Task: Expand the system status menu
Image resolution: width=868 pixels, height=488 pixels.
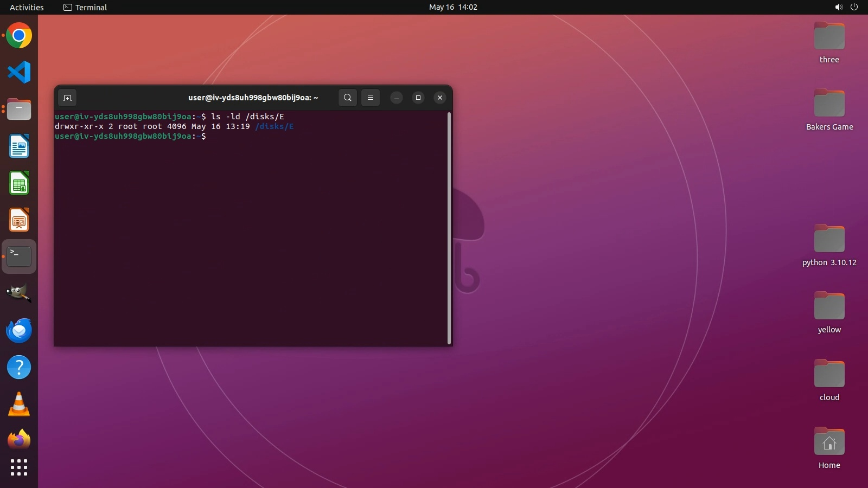Action: point(846,7)
